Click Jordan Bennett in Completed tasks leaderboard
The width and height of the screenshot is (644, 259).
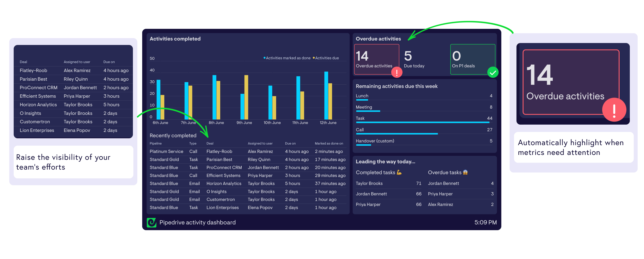point(371,194)
